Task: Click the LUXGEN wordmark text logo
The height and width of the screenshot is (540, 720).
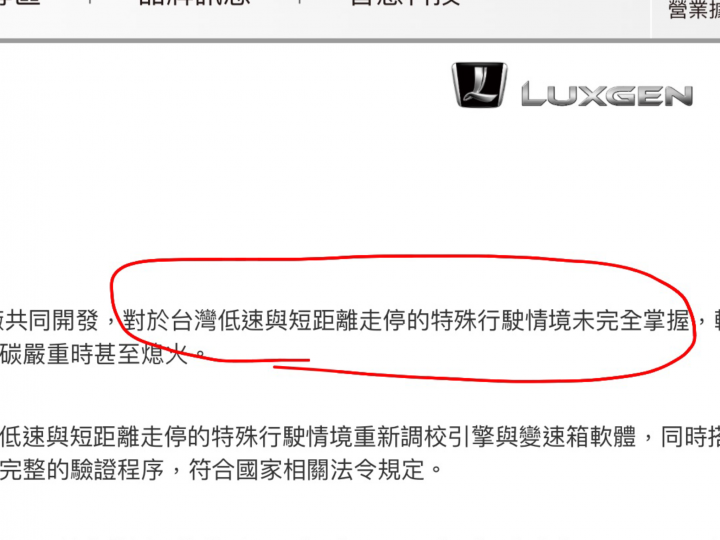Action: (607, 95)
